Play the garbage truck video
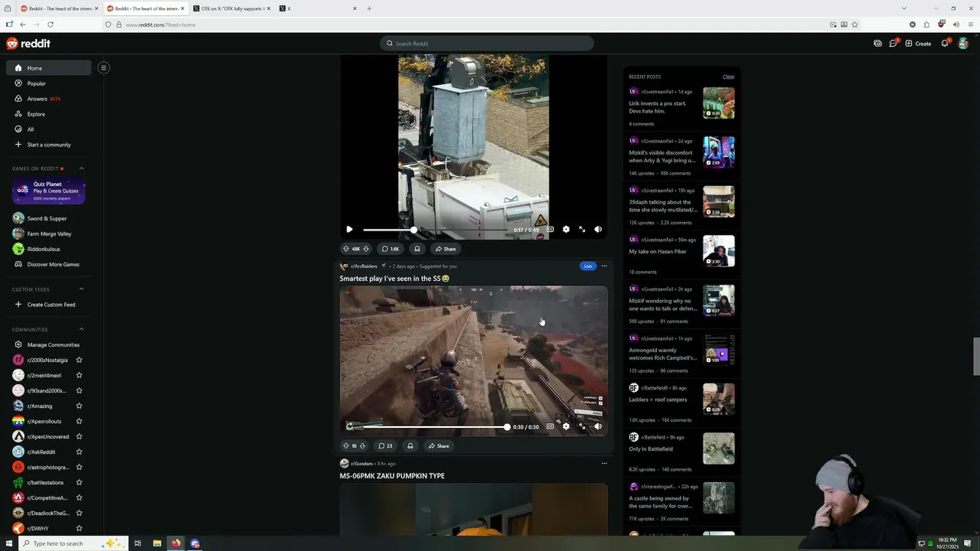980x551 pixels. pos(349,230)
